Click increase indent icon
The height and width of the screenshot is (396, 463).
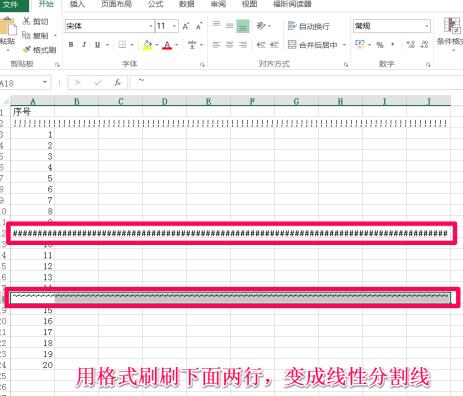pyautogui.click(x=274, y=45)
